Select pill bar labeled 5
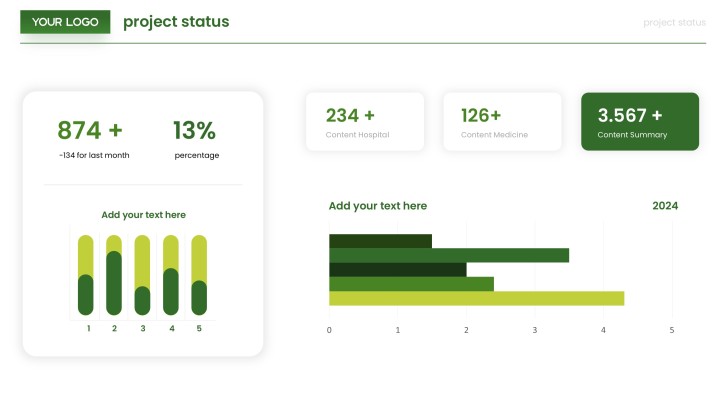 click(x=199, y=275)
